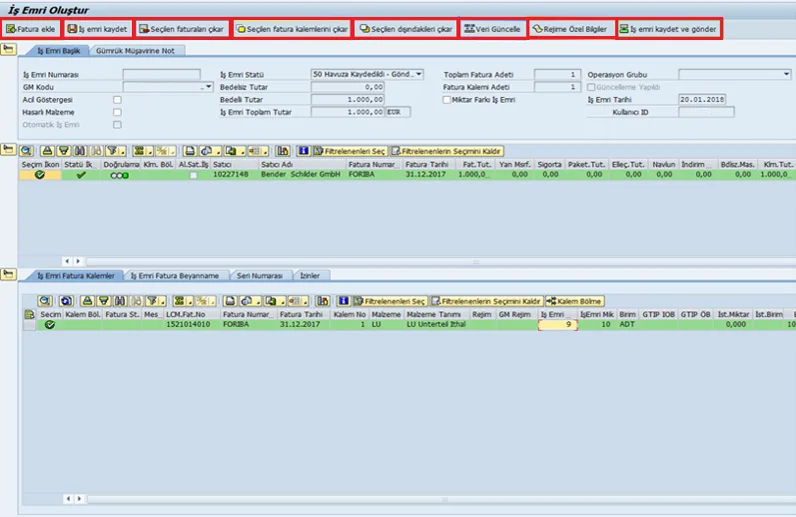Collapse header section next to İş Emri Başlık
This screenshot has width=796, height=517.
pyautogui.click(x=8, y=49)
